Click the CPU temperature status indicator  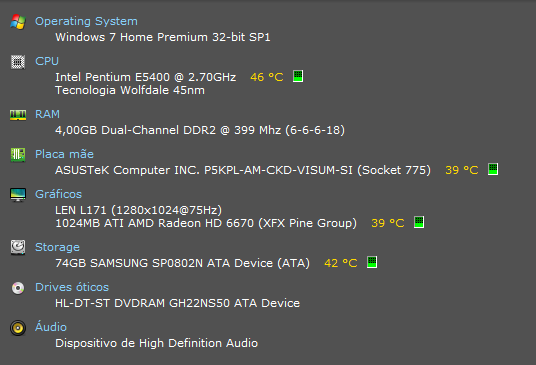pyautogui.click(x=298, y=76)
